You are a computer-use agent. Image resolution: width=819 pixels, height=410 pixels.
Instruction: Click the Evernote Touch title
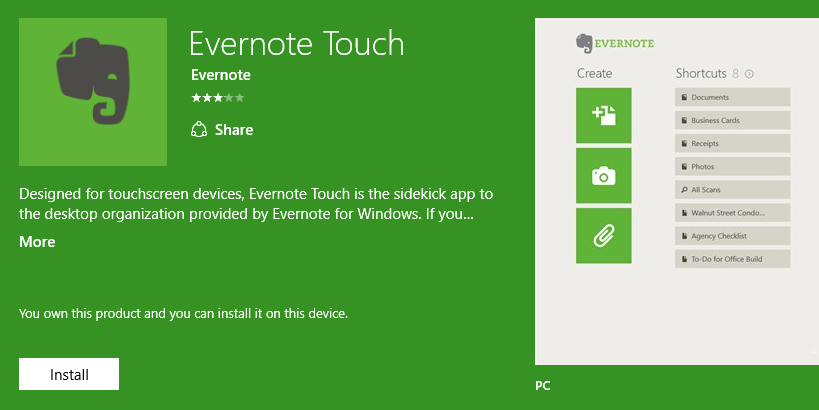tap(297, 43)
